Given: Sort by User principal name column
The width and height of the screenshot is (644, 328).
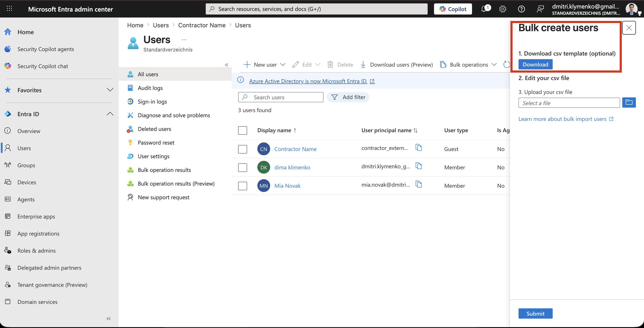Looking at the screenshot, I should [x=389, y=130].
